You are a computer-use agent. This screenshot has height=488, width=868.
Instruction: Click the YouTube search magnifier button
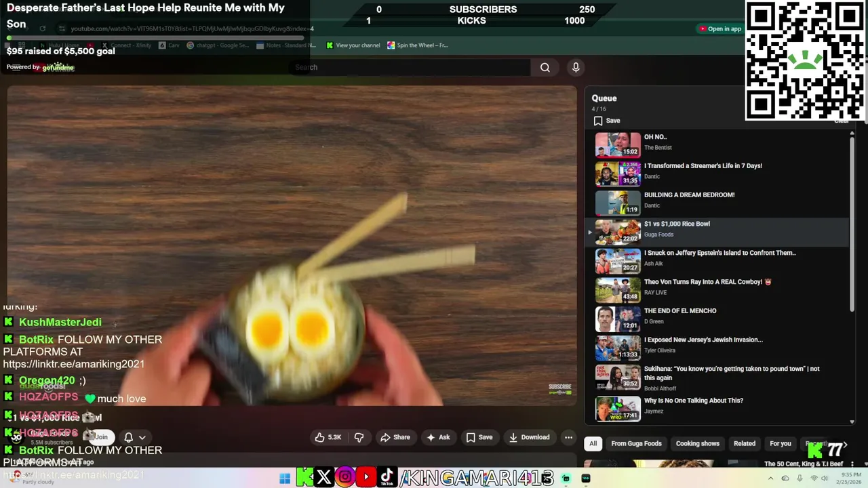click(545, 67)
